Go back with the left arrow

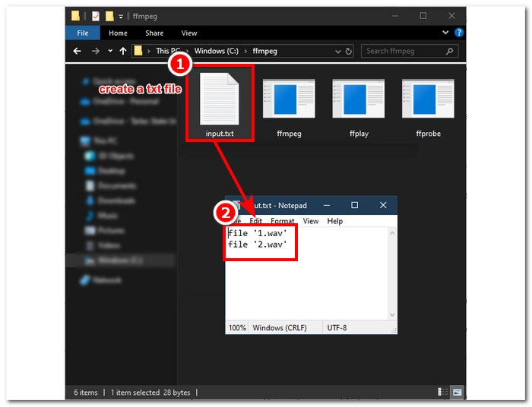pyautogui.click(x=77, y=51)
